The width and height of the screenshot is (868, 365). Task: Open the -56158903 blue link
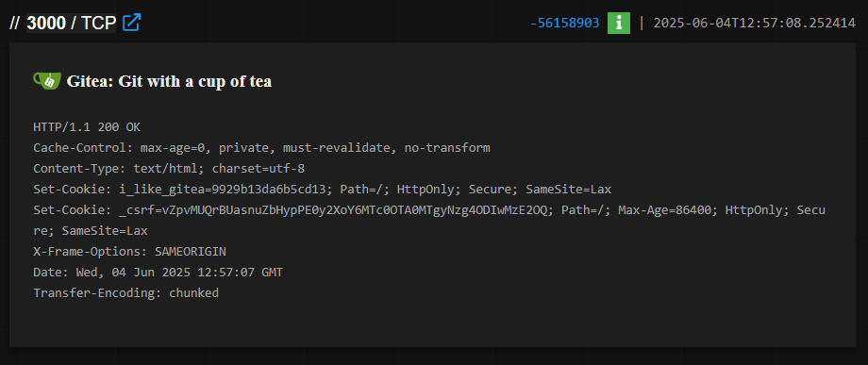pyautogui.click(x=564, y=24)
